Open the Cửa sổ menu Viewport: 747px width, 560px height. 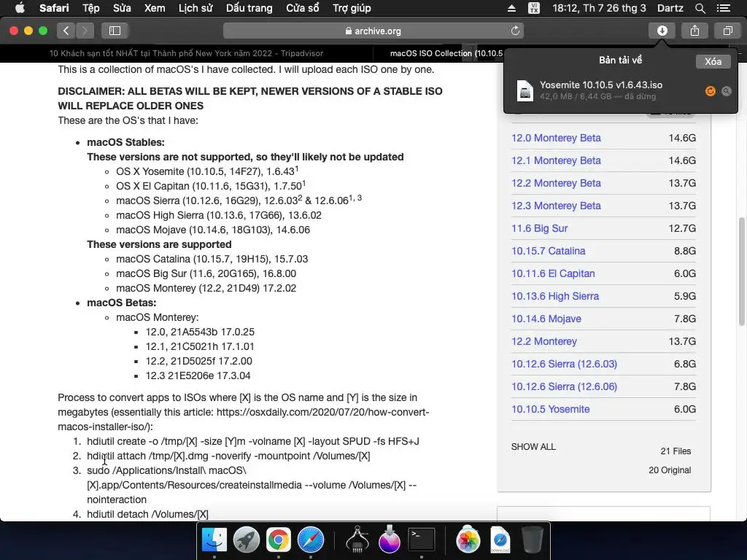(303, 8)
